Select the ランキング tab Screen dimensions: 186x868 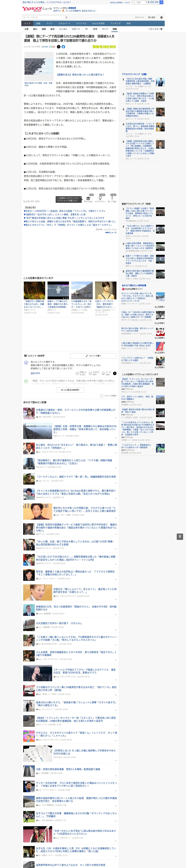[115, 23]
